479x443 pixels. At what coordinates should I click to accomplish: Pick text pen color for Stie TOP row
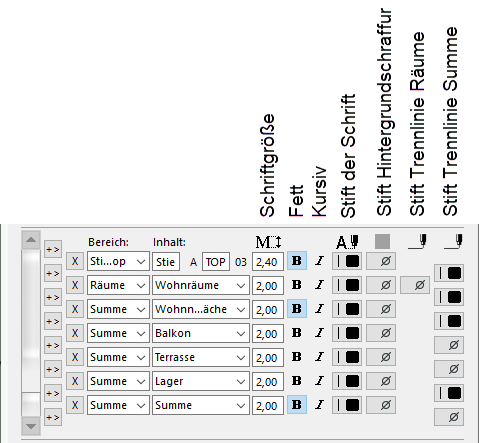click(x=347, y=262)
